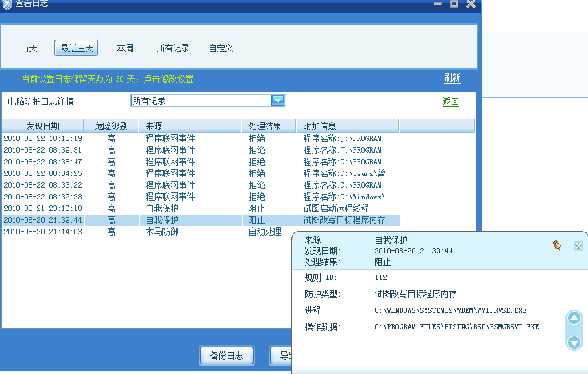Close the 查看日志 window

pyautogui.click(x=471, y=3)
